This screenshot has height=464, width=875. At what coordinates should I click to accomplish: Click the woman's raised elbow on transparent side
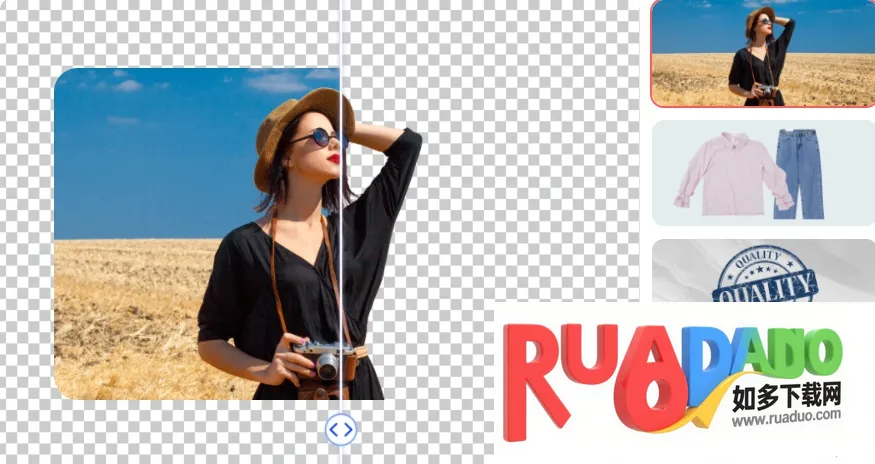pos(408,143)
